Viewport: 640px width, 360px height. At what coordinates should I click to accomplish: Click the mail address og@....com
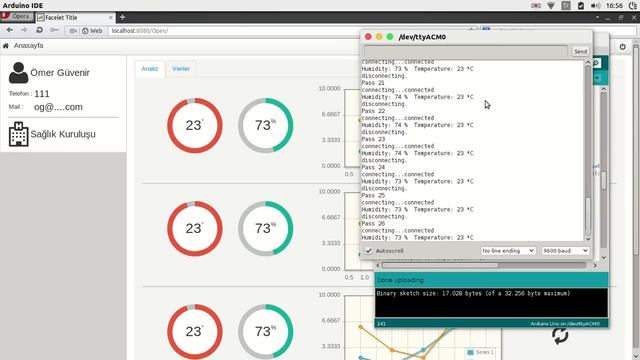point(58,107)
